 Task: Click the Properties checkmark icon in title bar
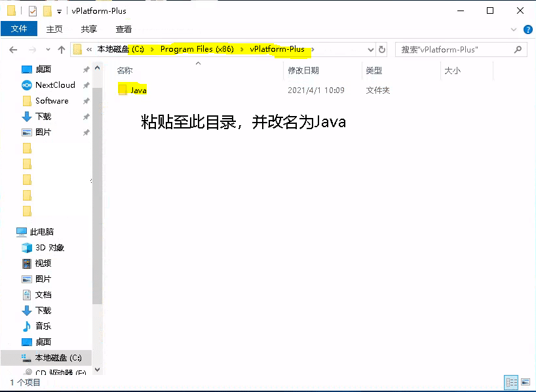click(33, 11)
